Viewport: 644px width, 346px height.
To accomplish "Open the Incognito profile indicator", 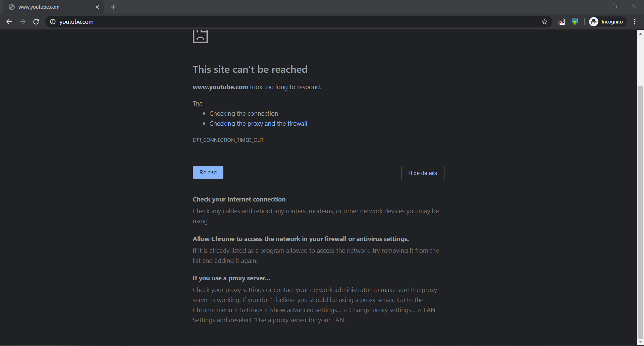I will tap(607, 22).
